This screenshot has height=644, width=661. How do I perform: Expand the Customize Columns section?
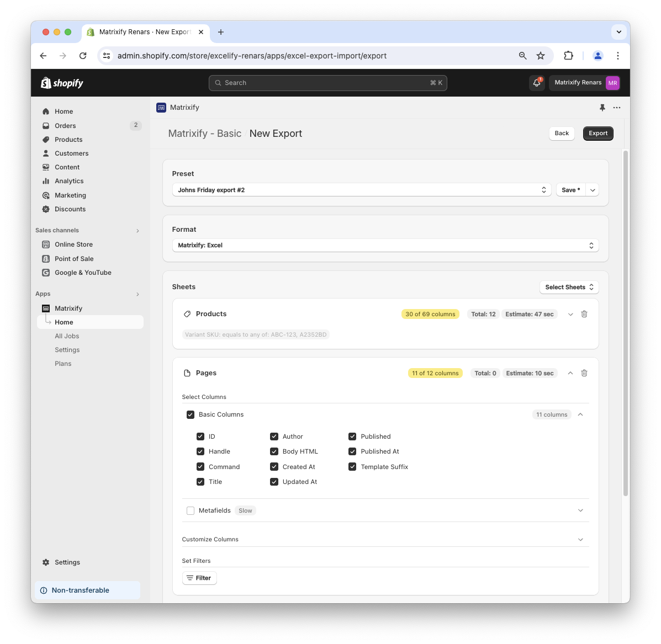[385, 539]
